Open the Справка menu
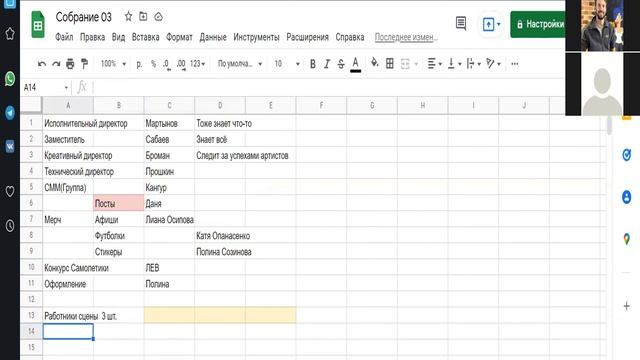This screenshot has width=640, height=360. click(350, 37)
